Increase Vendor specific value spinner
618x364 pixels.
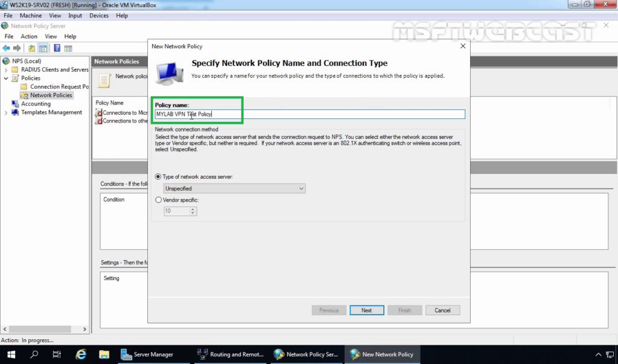pyautogui.click(x=193, y=209)
